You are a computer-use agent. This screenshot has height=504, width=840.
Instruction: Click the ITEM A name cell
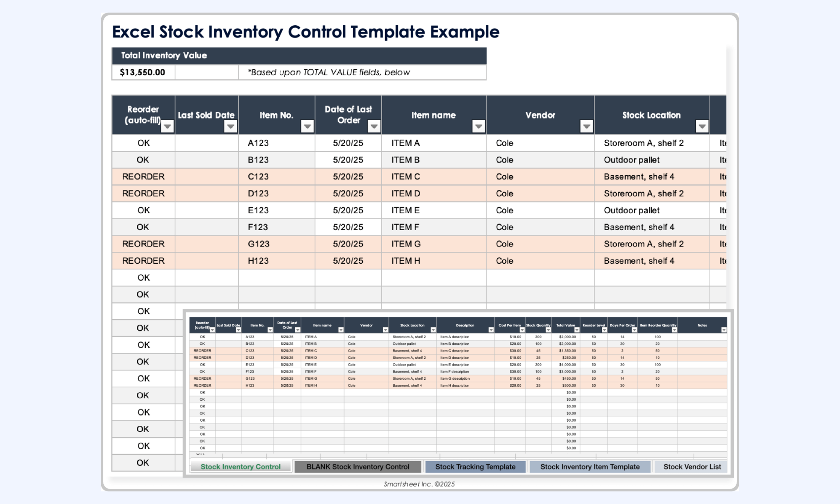pyautogui.click(x=434, y=143)
